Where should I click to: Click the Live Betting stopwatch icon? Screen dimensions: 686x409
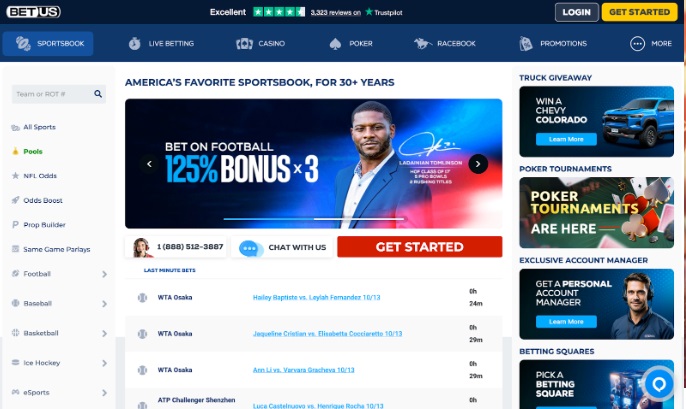(x=135, y=44)
